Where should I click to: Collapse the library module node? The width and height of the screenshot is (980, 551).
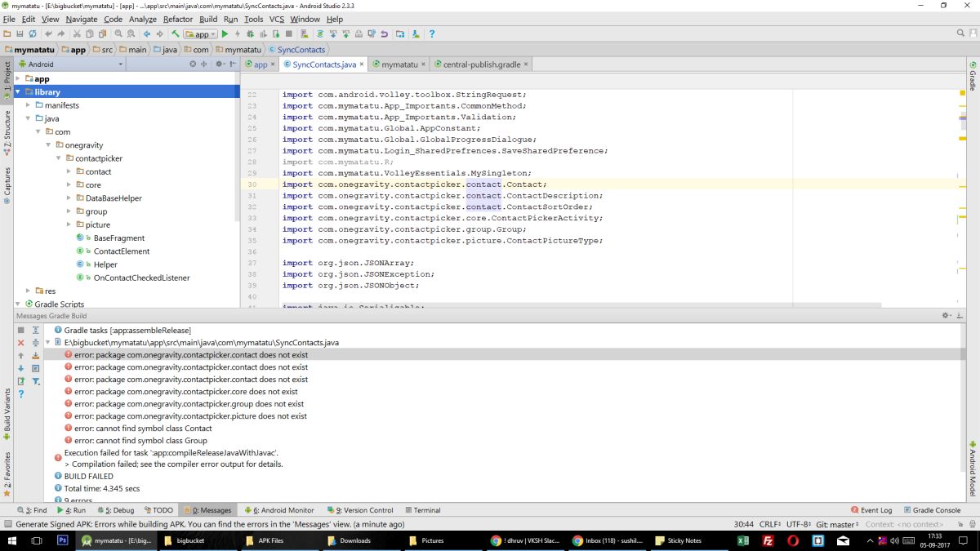coord(18,92)
